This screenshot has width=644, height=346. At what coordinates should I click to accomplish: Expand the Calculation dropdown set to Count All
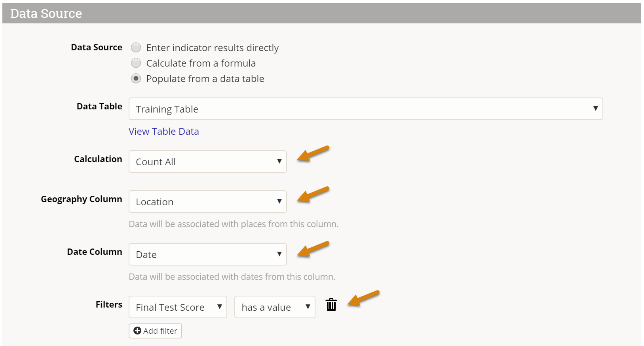pos(207,162)
